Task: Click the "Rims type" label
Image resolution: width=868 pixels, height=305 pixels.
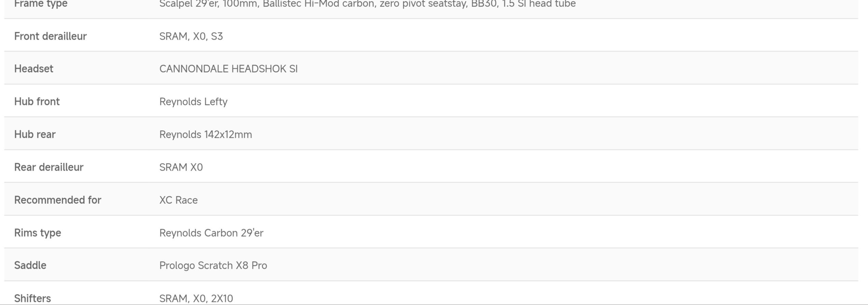Action: (38, 233)
